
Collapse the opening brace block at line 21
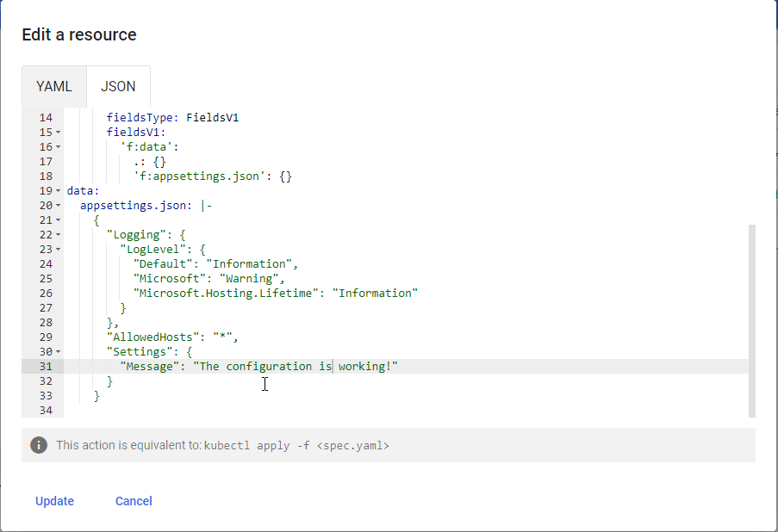[58, 220]
